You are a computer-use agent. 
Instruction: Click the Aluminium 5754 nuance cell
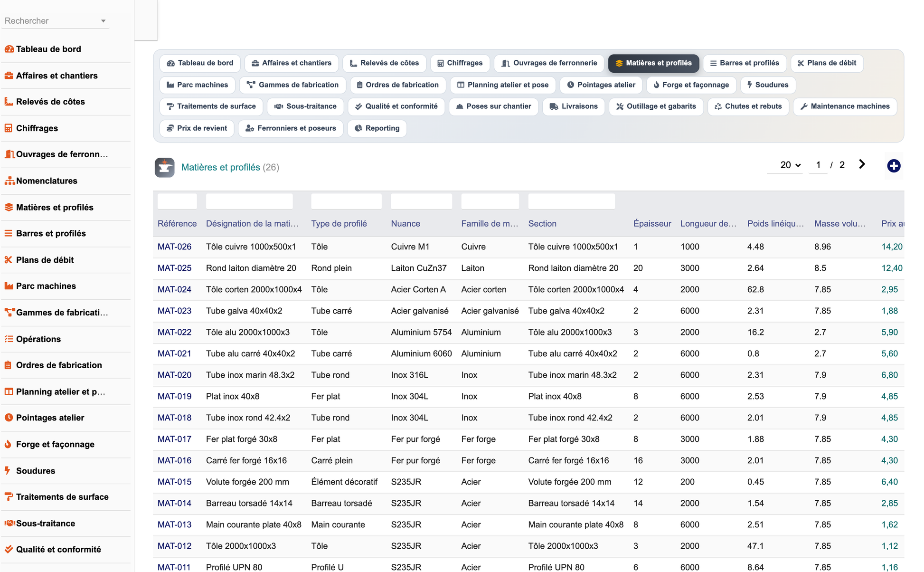pos(421,333)
